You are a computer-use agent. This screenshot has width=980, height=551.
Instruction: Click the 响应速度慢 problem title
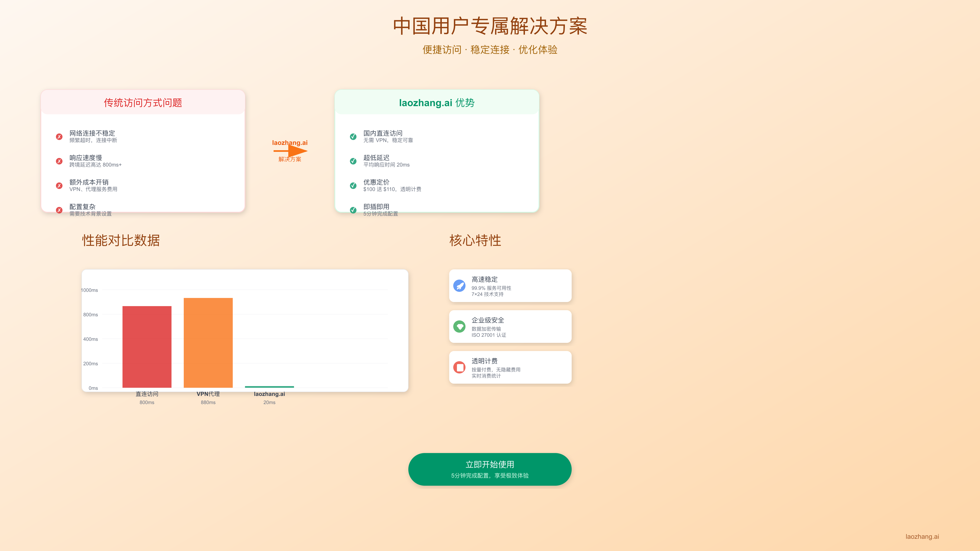click(86, 158)
